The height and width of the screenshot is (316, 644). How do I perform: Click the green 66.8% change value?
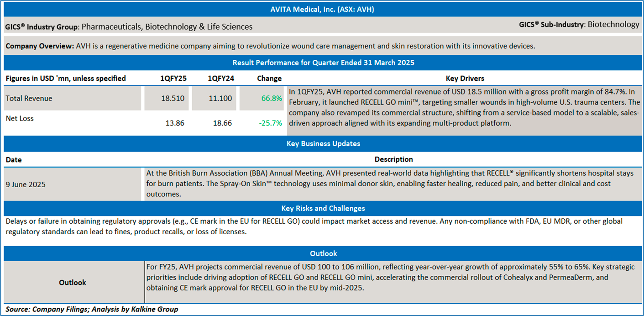tap(271, 98)
